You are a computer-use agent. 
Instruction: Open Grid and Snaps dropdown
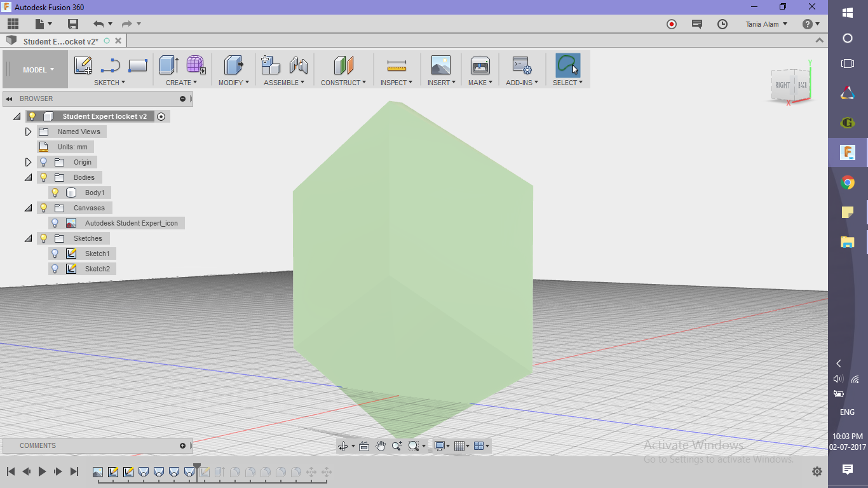463,446
